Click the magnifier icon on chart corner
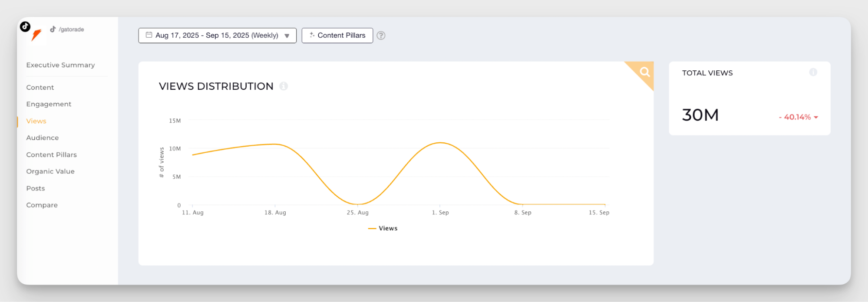The height and width of the screenshot is (302, 868). pos(644,72)
